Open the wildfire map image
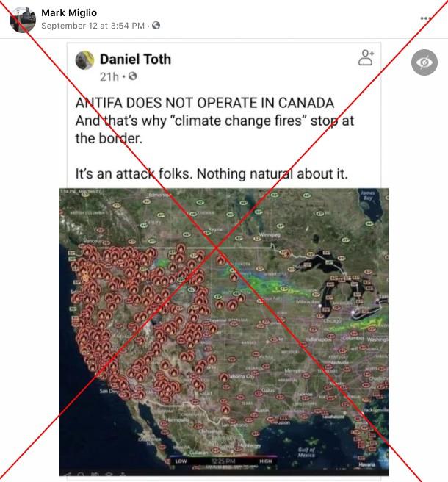 pos(224,332)
